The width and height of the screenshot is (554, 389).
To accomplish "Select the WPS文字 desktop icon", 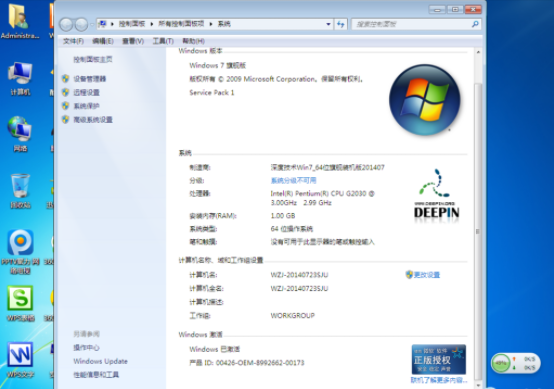I will pos(20,359).
